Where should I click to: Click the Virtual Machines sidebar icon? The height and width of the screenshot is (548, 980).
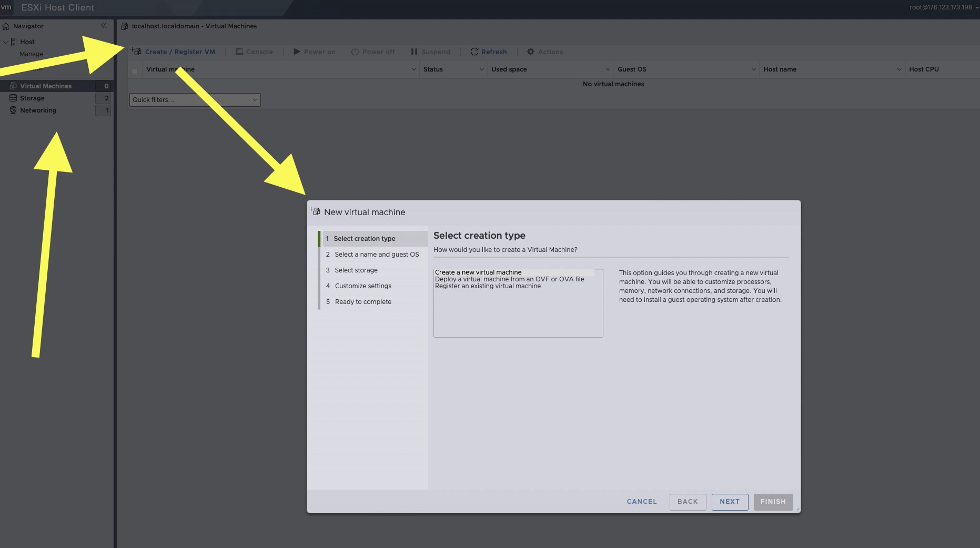[x=13, y=86]
